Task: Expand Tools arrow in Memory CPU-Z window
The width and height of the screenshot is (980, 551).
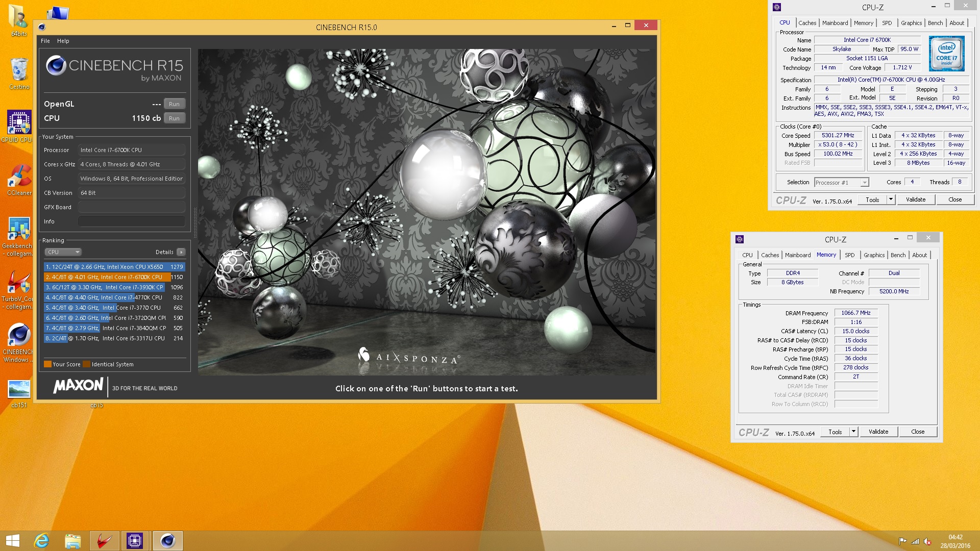Action: pos(854,432)
